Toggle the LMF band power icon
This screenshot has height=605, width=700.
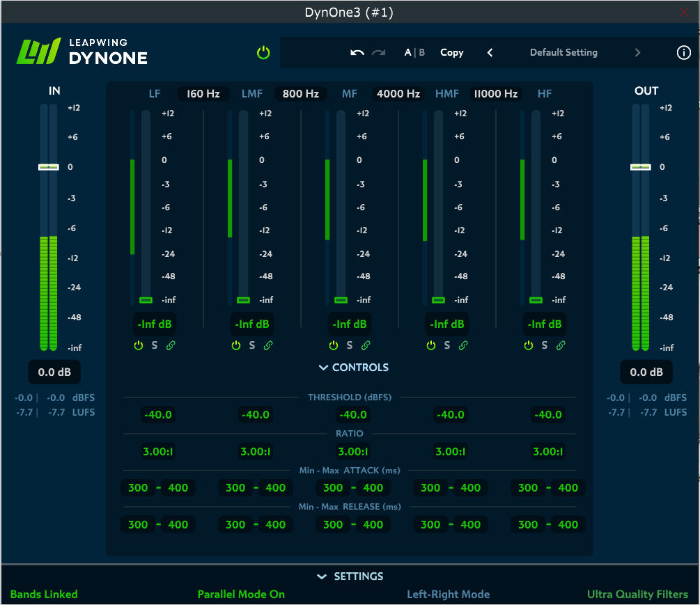(x=235, y=345)
